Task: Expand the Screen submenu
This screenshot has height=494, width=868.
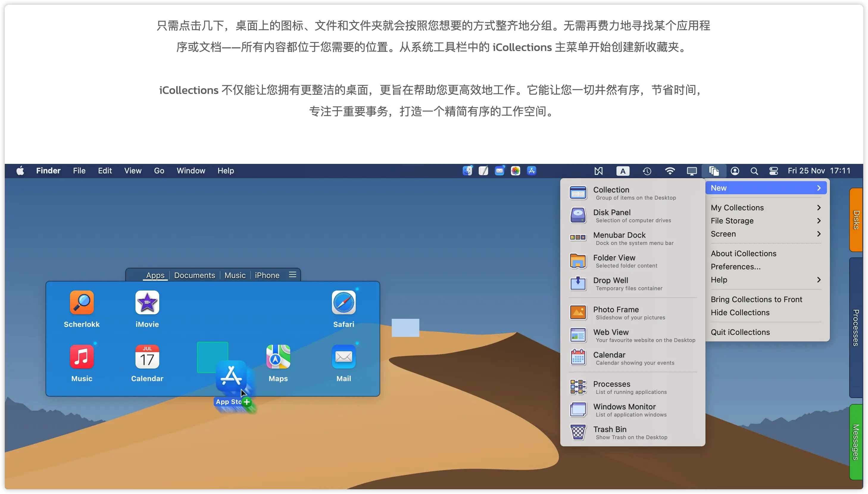Action: pos(766,234)
